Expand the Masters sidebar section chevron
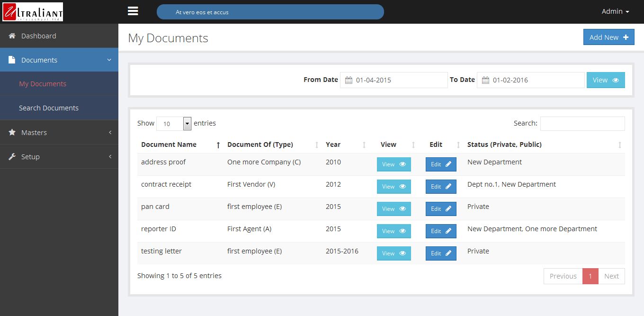Screen dimensions: 644x316 coord(110,133)
